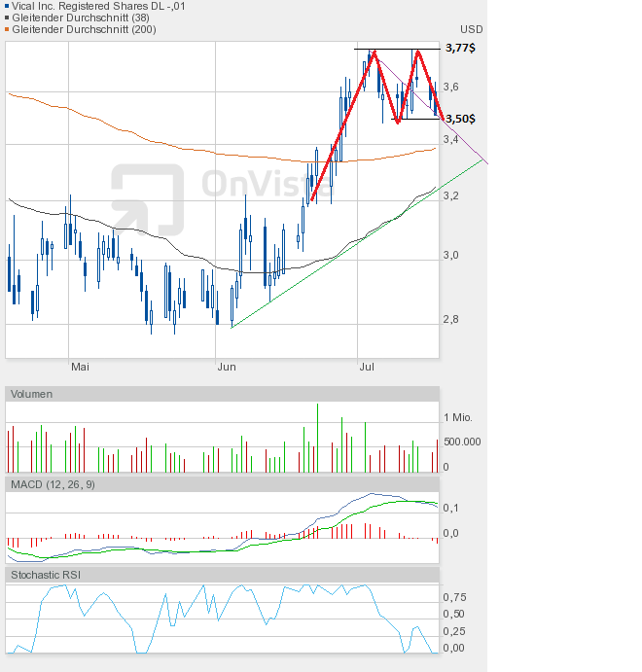Click the 0,50 Stochastic RSI axis label
The image size is (642, 672).
click(x=454, y=615)
